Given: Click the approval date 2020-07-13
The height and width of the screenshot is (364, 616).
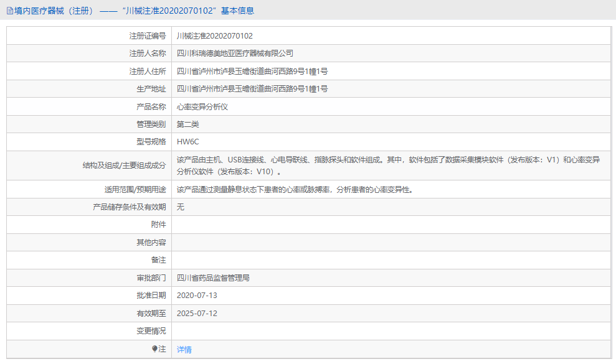Looking at the screenshot, I should 197,296.
